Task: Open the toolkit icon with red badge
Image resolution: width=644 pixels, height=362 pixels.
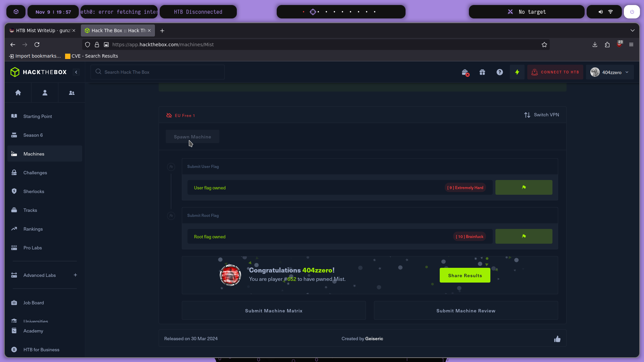Action: (x=465, y=72)
